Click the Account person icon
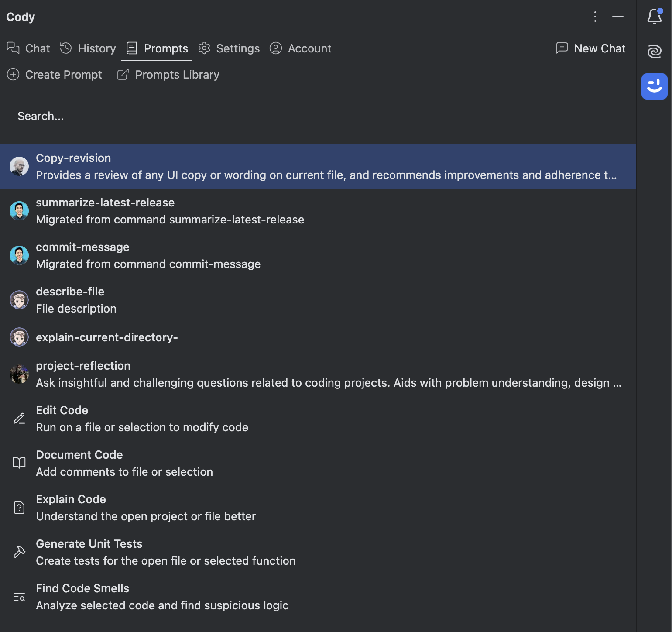This screenshot has height=632, width=672. (x=276, y=48)
